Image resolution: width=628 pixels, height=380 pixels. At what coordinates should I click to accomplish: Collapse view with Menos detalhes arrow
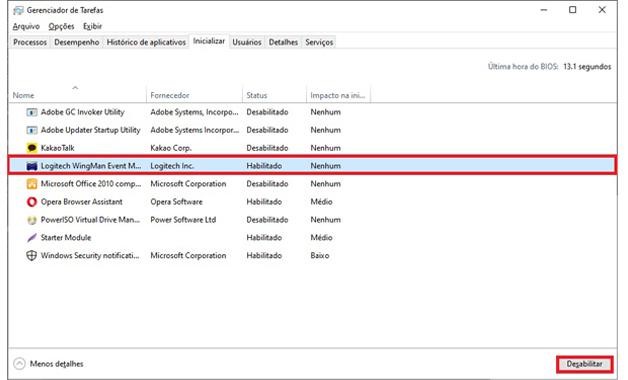click(x=19, y=364)
